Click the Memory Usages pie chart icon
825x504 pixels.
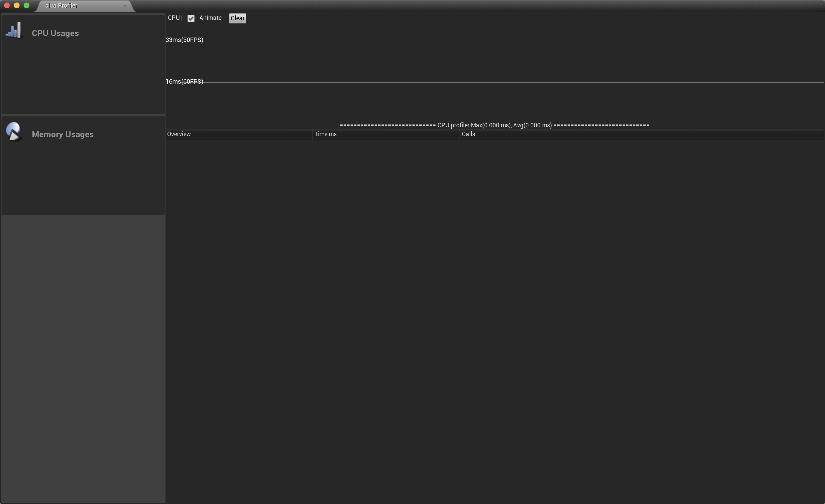14,131
